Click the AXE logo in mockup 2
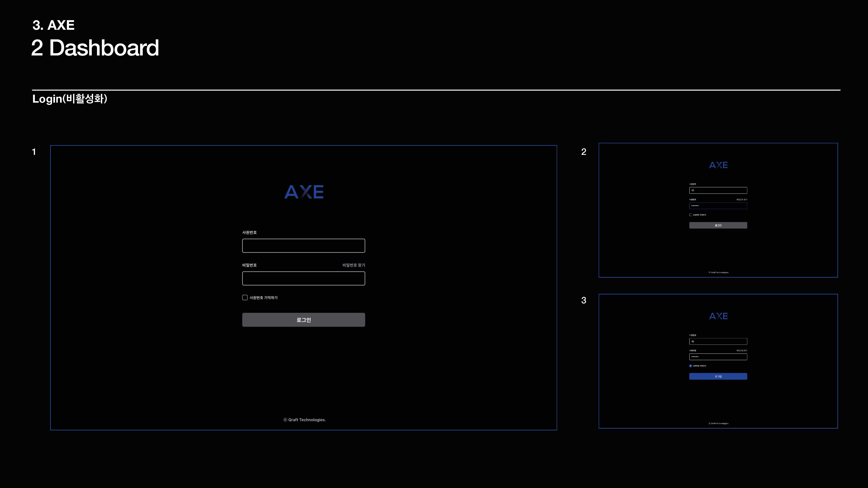Viewport: 868px width, 488px height. coord(718,165)
